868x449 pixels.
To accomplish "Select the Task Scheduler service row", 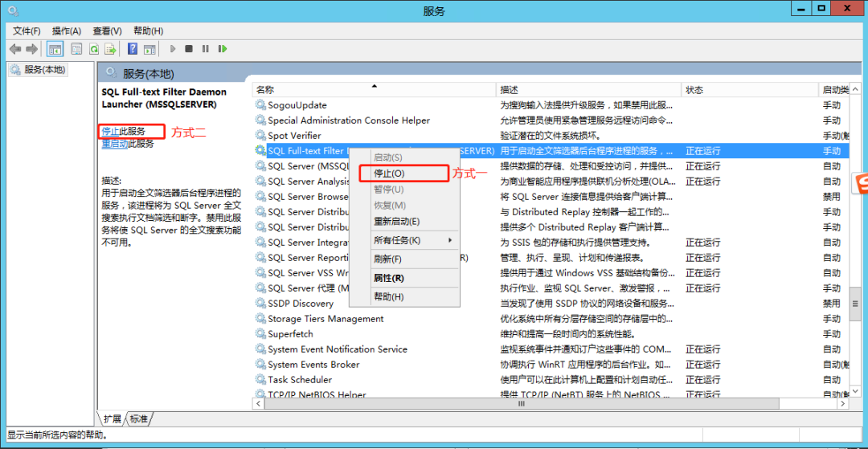I will tap(300, 380).
